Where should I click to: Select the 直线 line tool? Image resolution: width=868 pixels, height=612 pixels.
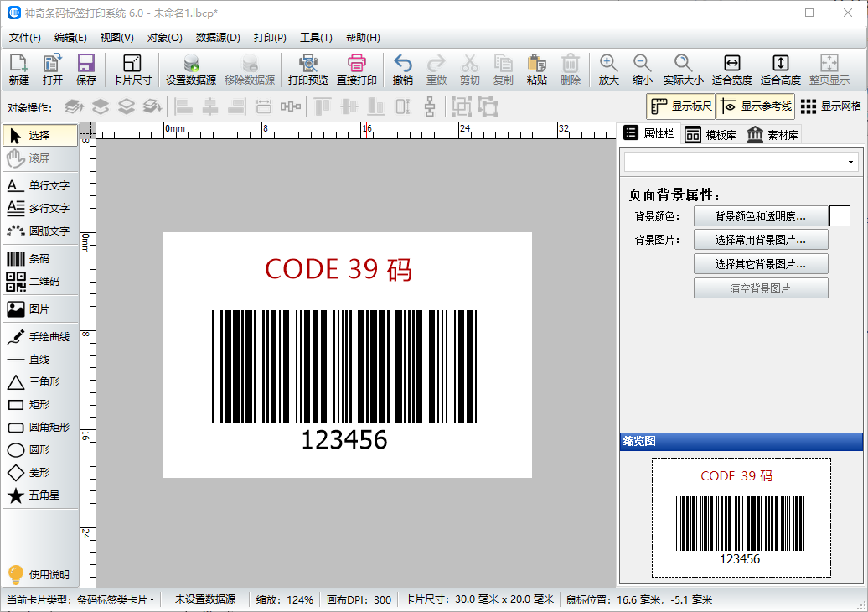coord(40,360)
